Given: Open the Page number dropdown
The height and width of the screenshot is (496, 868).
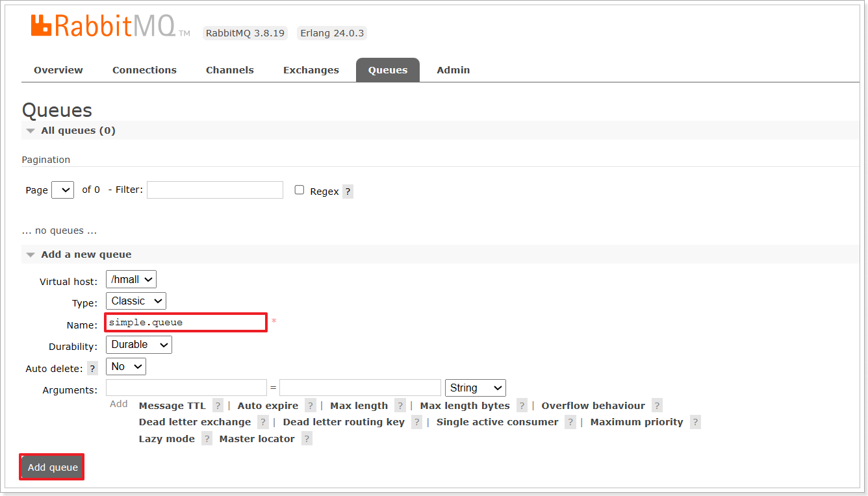Looking at the screenshot, I should point(62,190).
